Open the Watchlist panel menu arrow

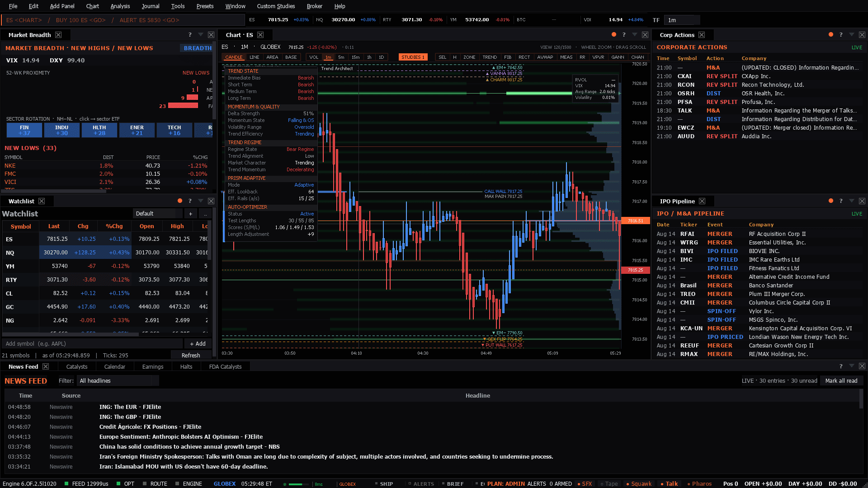click(200, 201)
